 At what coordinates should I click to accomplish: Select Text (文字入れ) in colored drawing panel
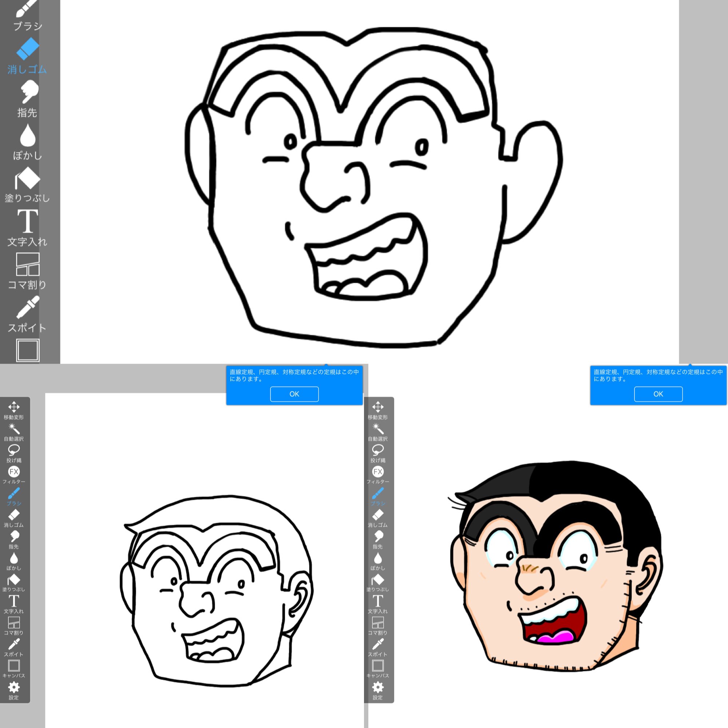[378, 604]
